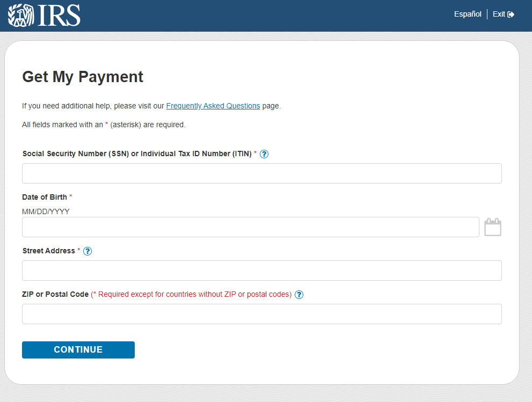
Task: Click the IRS logo in header
Action: point(44,15)
